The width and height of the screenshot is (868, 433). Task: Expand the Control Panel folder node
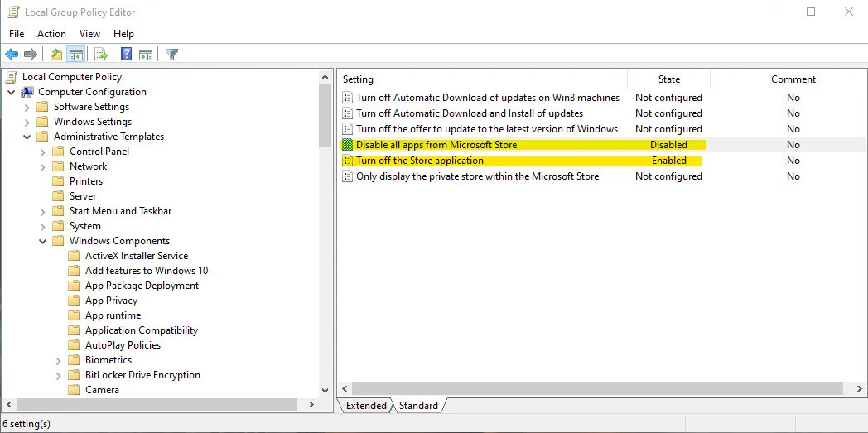[43, 152]
